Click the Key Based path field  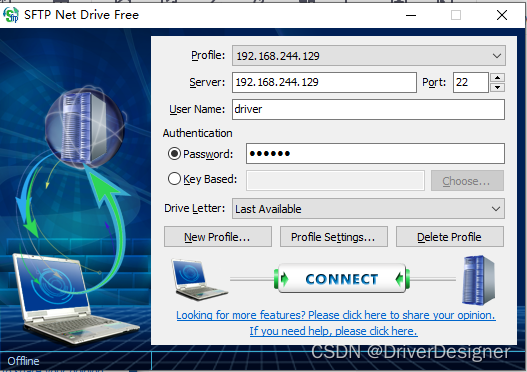[335, 181]
